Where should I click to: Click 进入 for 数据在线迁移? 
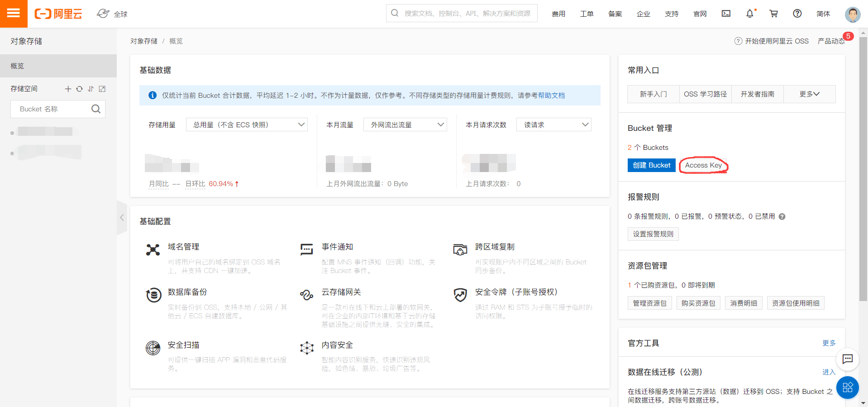[829, 372]
